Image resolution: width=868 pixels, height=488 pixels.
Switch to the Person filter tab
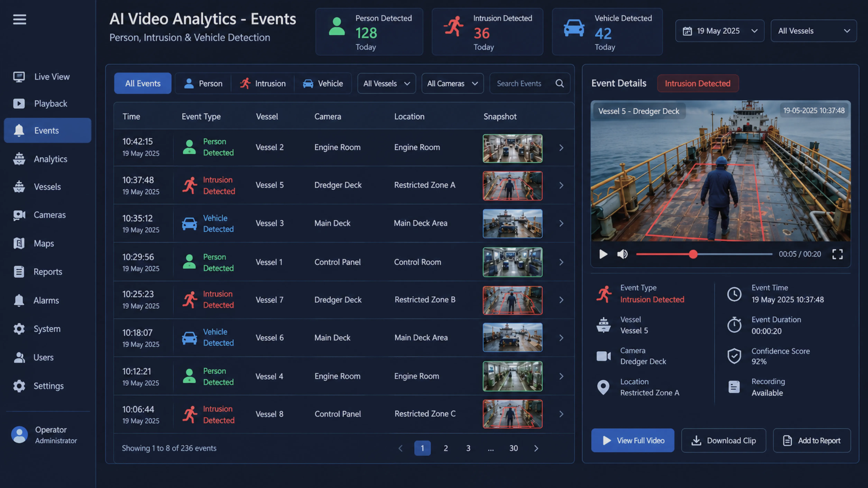203,83
